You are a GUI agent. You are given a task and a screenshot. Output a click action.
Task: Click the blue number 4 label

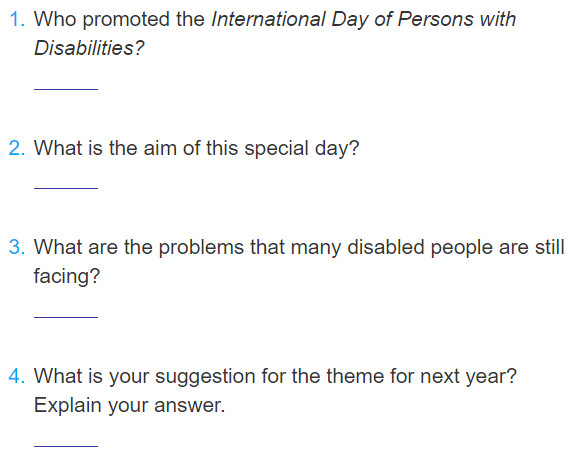(17, 376)
